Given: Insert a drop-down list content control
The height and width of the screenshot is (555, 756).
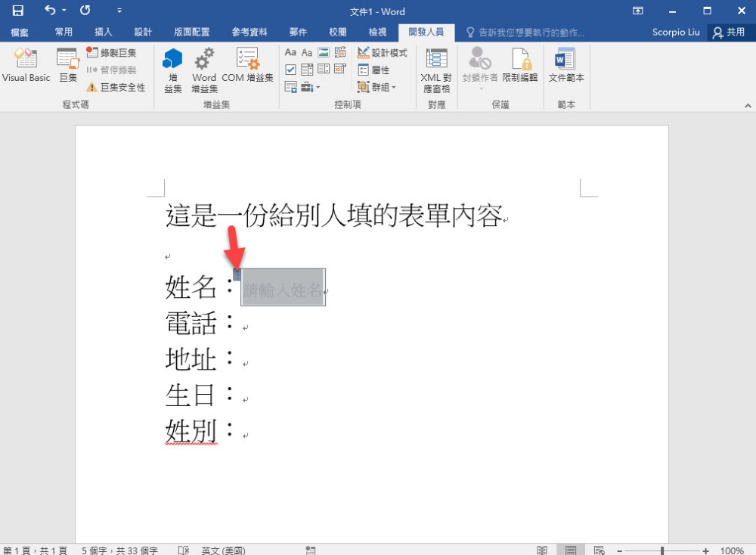Looking at the screenshot, I should point(324,70).
